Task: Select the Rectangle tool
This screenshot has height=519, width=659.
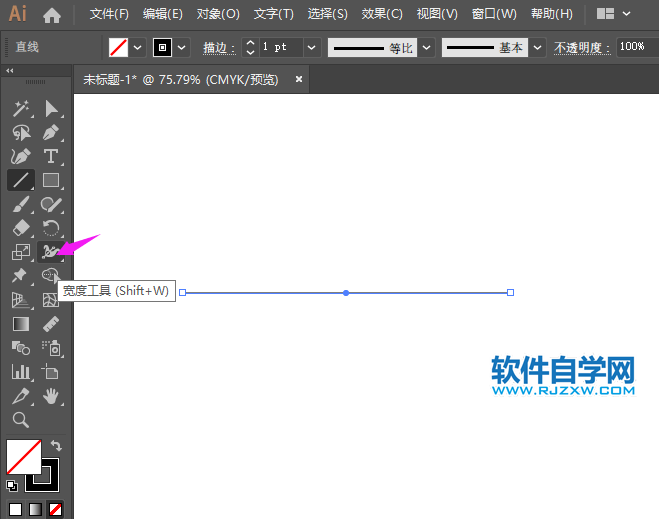Action: pos(51,180)
